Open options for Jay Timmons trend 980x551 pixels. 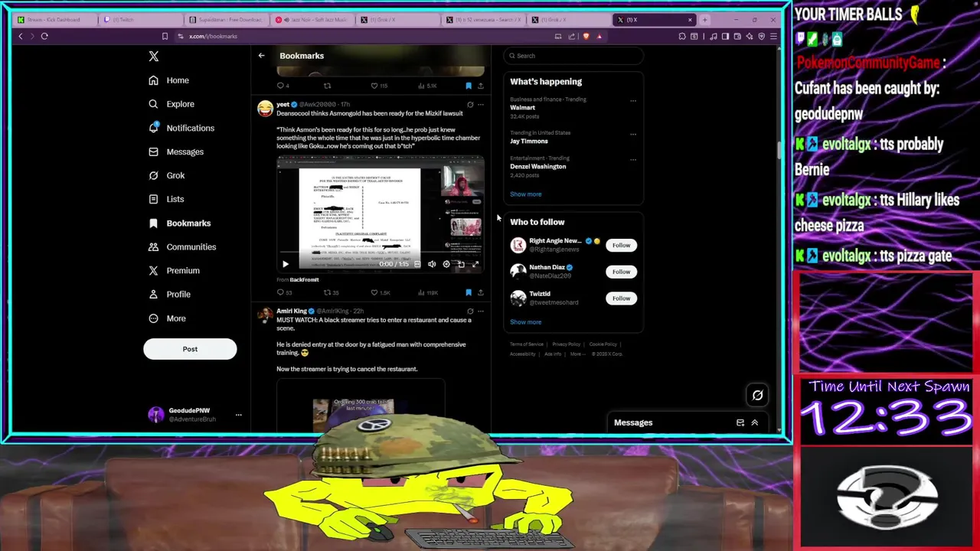pos(633,134)
